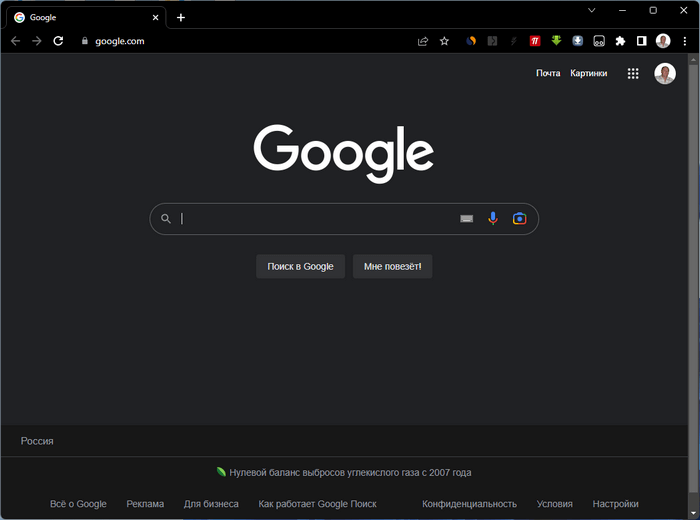Click the browser forward arrow

click(37, 41)
